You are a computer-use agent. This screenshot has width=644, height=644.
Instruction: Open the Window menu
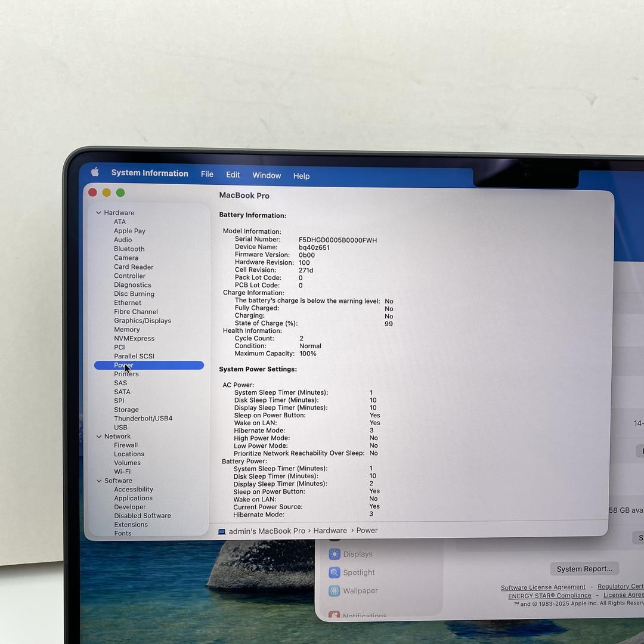267,175
